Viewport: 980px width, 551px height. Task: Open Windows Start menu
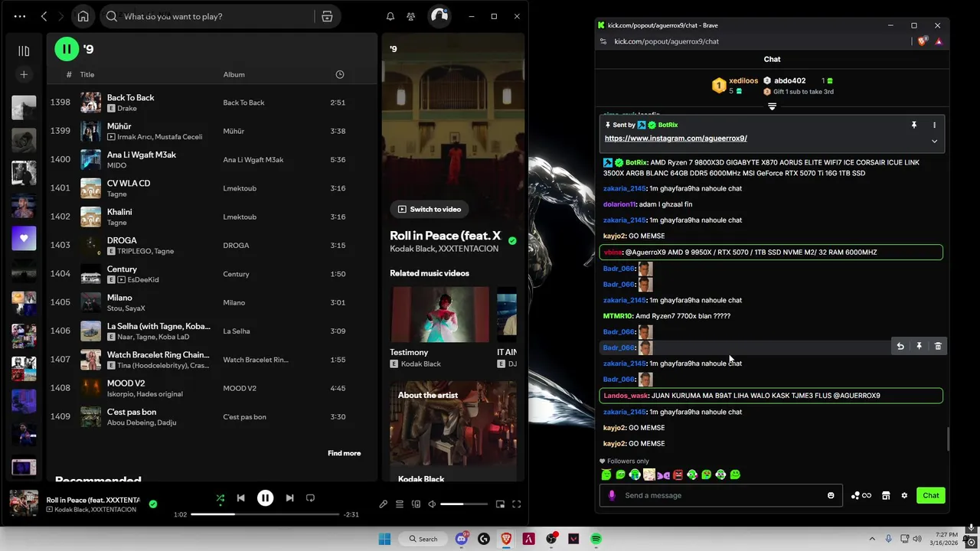pyautogui.click(x=384, y=539)
